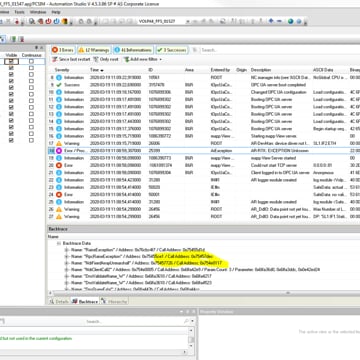Toggle the 12 Warnings filter
This screenshot has height=360, width=360.
point(94,50)
